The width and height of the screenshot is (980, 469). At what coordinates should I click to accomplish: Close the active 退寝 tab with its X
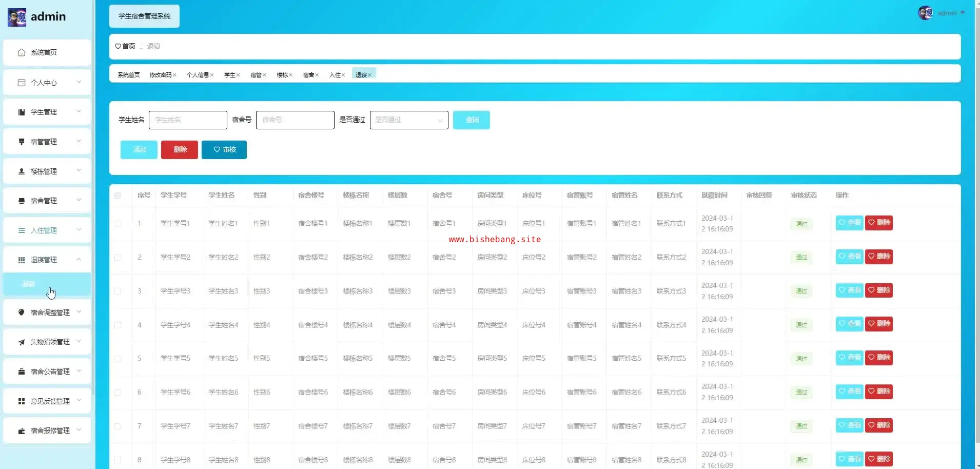[x=369, y=75]
